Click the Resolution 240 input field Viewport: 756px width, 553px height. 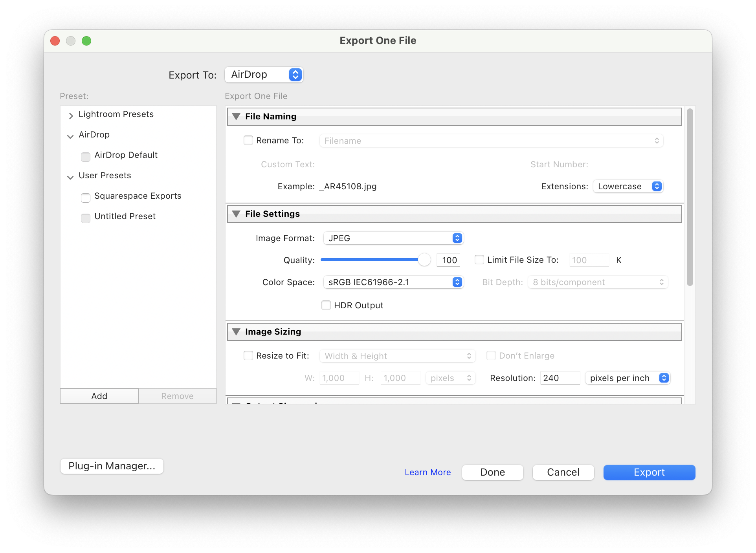[560, 378]
